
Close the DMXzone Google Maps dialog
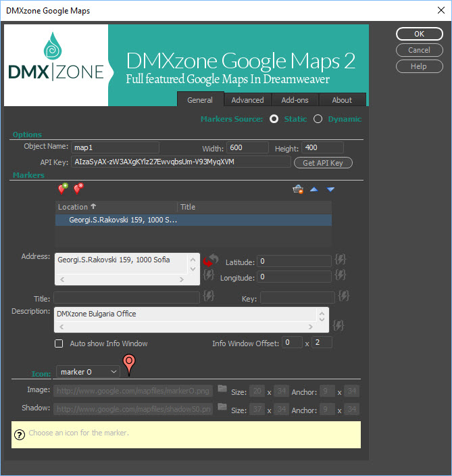[441, 10]
